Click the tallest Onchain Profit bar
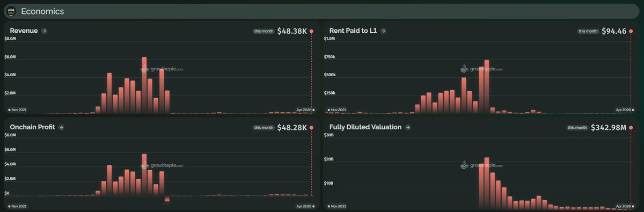Image resolution: width=644 pixels, height=212 pixels. (144, 175)
